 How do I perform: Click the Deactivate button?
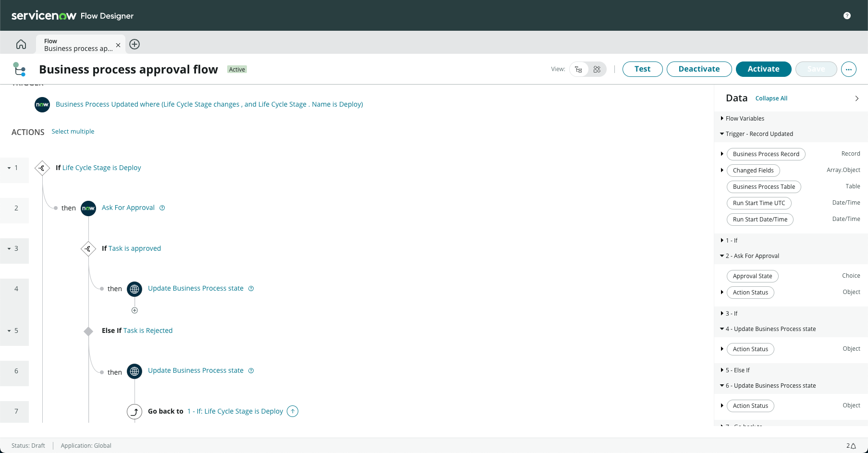coord(699,69)
